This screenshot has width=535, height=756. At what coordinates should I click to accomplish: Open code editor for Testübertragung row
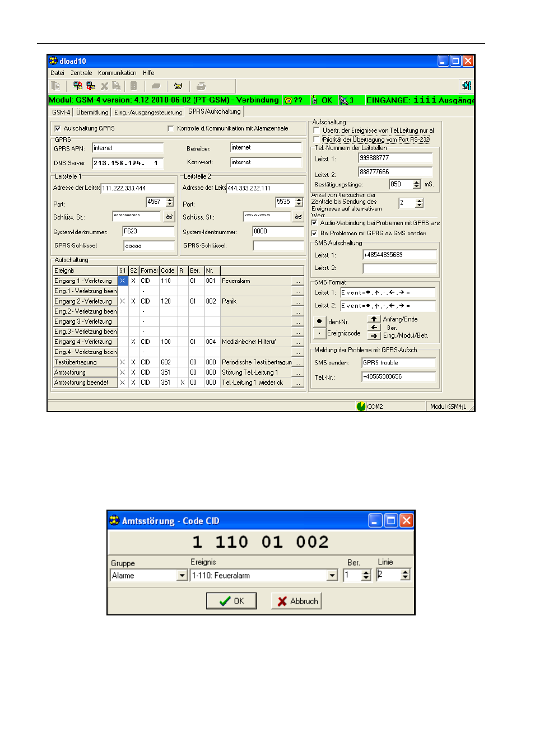(298, 362)
